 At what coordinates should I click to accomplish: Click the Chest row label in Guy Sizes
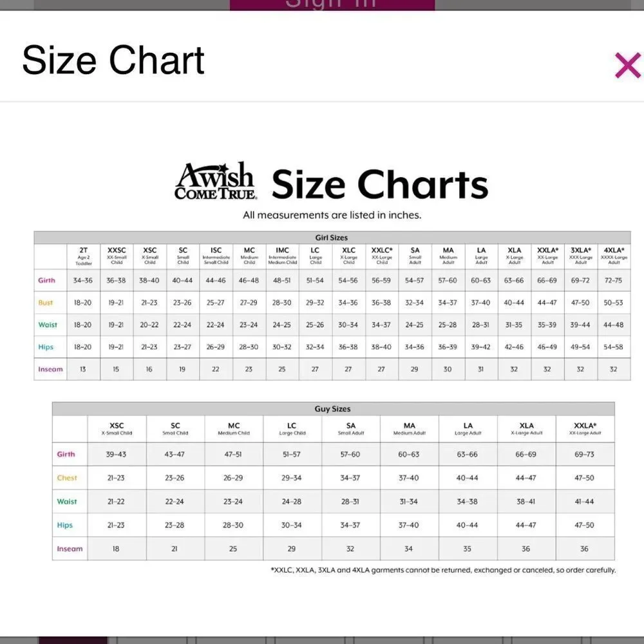click(x=67, y=478)
